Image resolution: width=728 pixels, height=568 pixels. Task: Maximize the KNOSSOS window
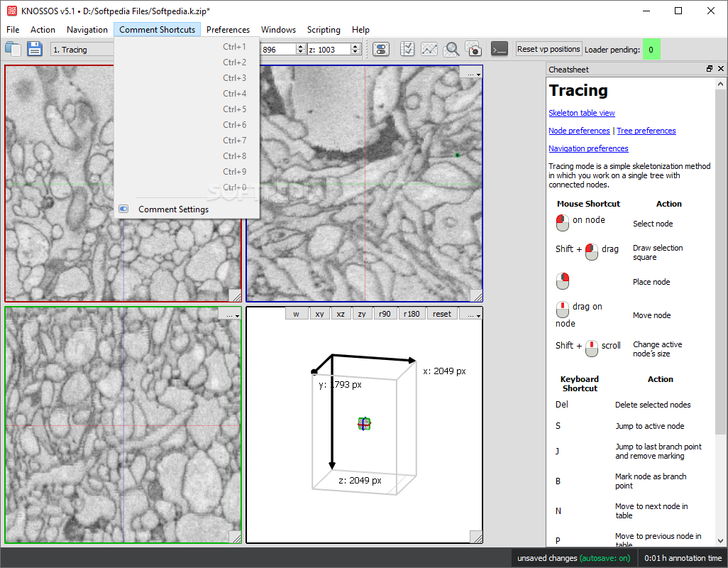point(678,11)
